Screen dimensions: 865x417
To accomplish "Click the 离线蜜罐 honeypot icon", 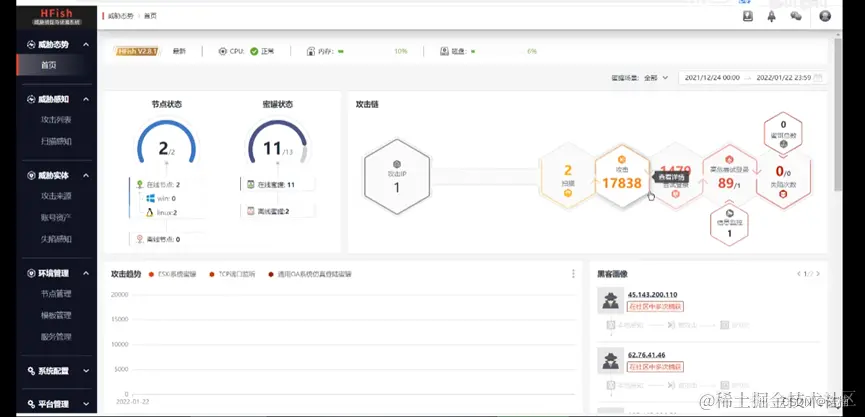I will click(x=250, y=211).
